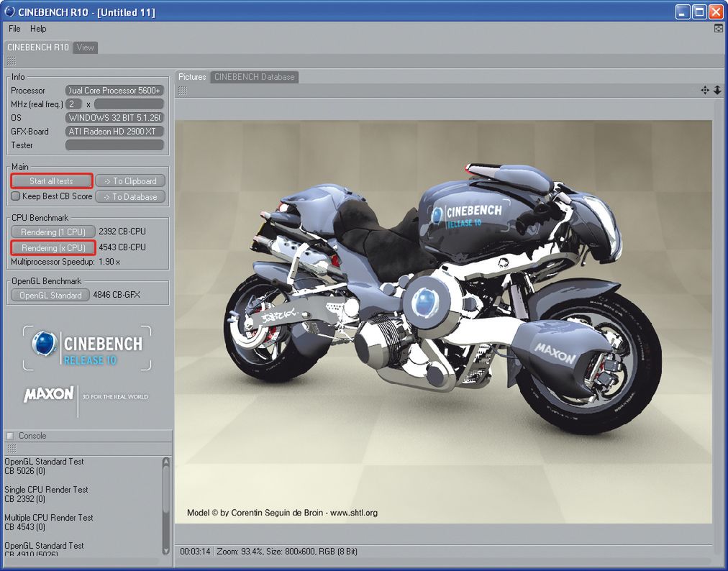Click the grip handle below Pictures tab

pos(183,91)
